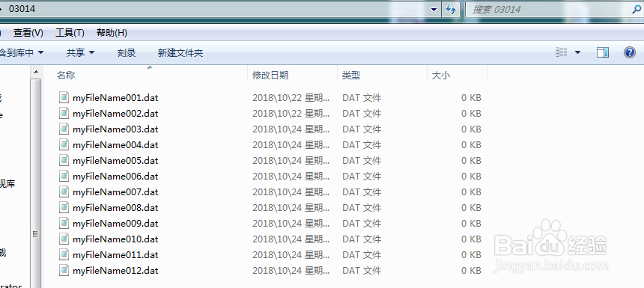Click modified date of myFileName001.dat

pyautogui.click(x=291, y=98)
